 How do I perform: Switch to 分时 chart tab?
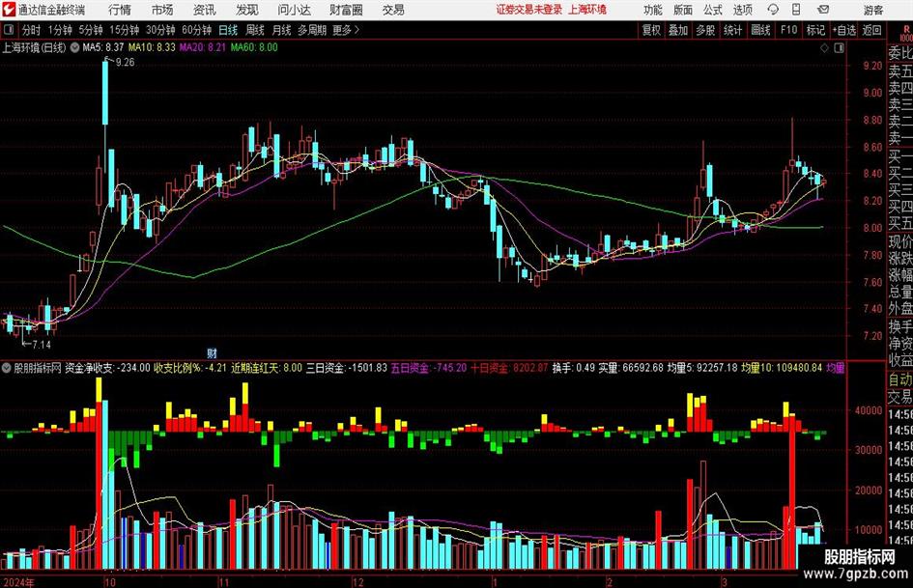(32, 30)
